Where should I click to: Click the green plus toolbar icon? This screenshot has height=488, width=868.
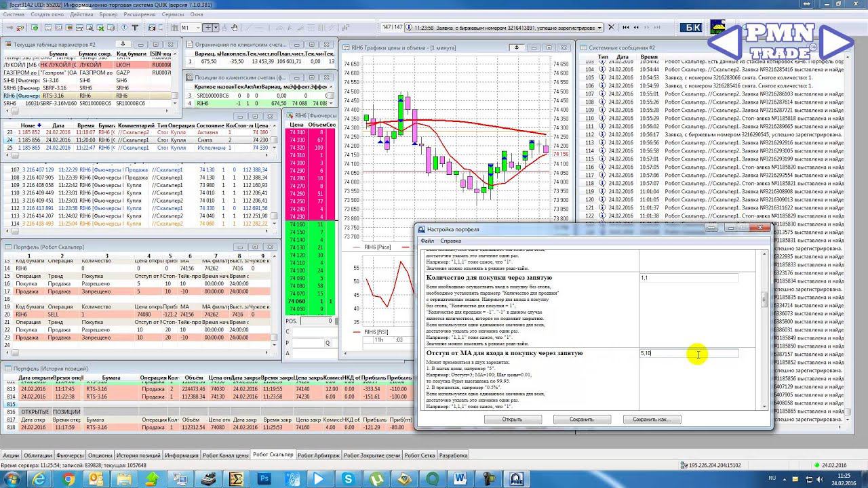[35, 28]
